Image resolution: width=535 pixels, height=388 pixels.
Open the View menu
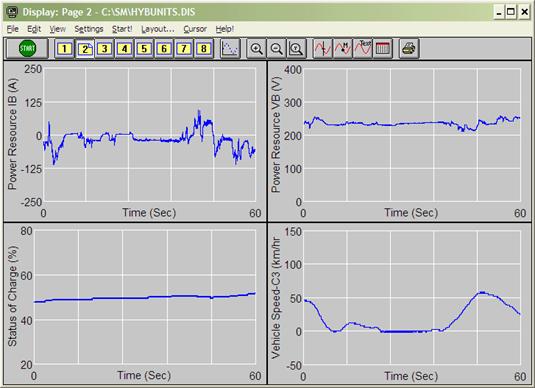[x=57, y=29]
